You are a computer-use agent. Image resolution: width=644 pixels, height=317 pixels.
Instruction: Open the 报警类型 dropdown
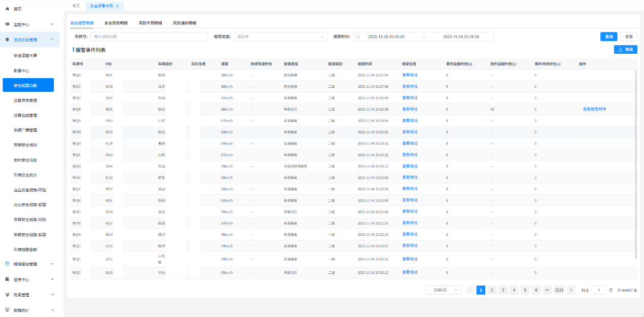pos(287,37)
